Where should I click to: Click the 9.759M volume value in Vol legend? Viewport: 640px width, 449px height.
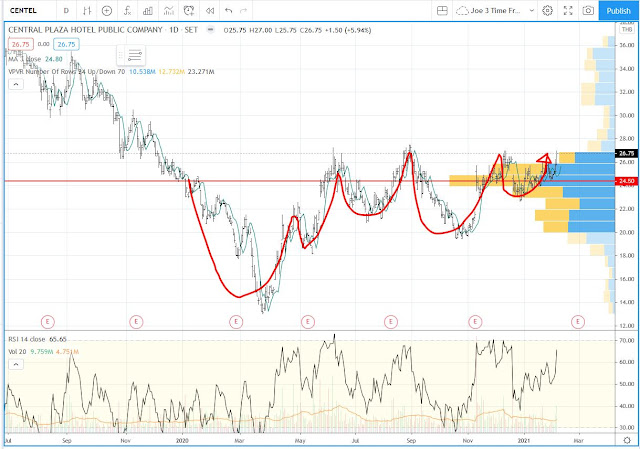click(42, 351)
